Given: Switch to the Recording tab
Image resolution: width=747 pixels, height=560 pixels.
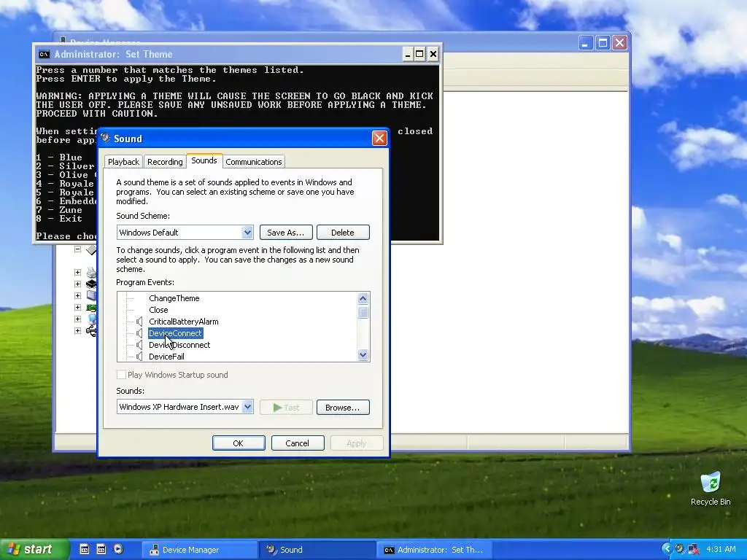Looking at the screenshot, I should pyautogui.click(x=165, y=162).
